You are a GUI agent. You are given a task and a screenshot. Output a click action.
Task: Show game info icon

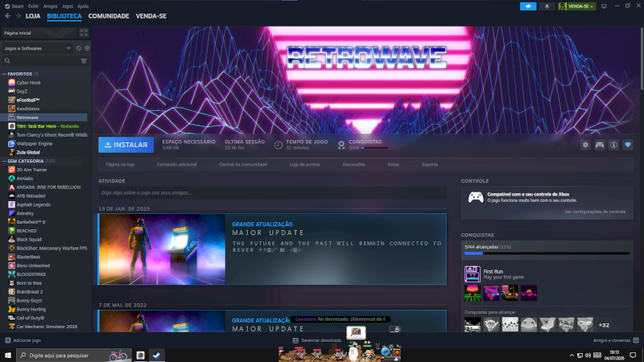tap(613, 145)
